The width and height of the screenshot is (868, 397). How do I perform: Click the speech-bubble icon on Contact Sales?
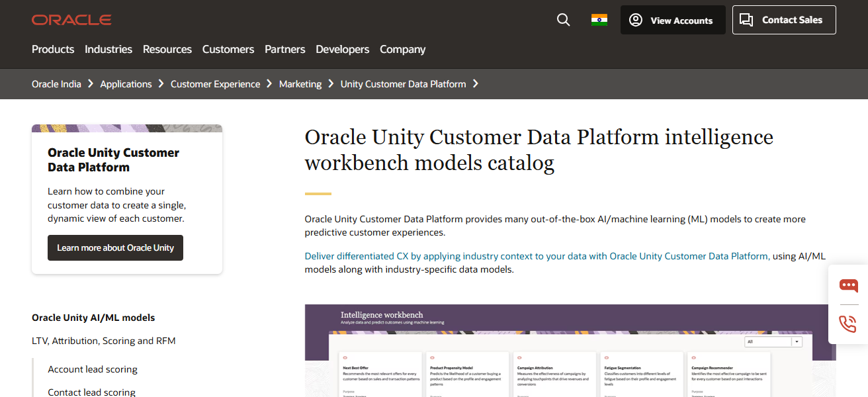point(747,20)
